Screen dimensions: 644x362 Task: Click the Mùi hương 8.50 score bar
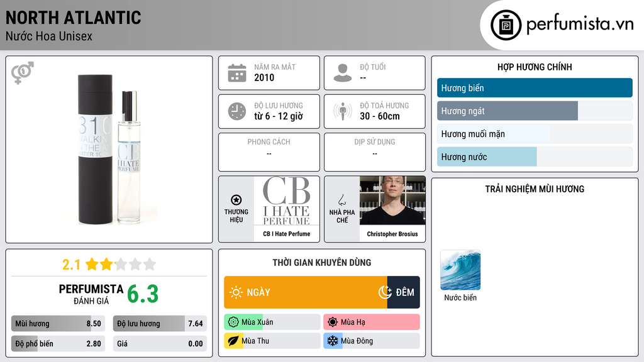58,324
